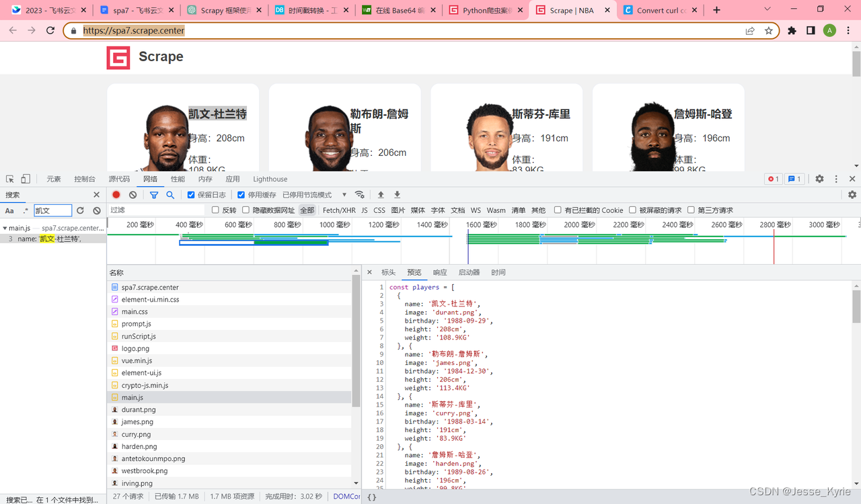Open network panel settings gear
Screen dimensions: 861x504
[x=852, y=195]
